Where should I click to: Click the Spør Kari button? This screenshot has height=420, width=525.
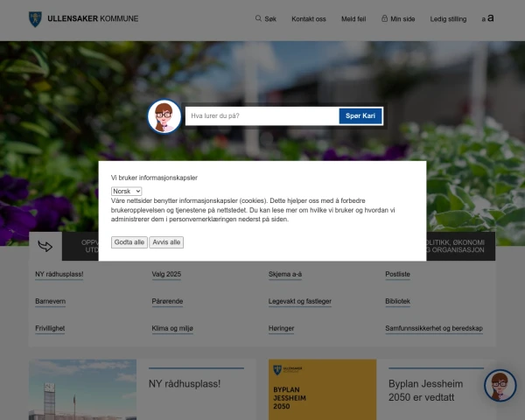[360, 115]
